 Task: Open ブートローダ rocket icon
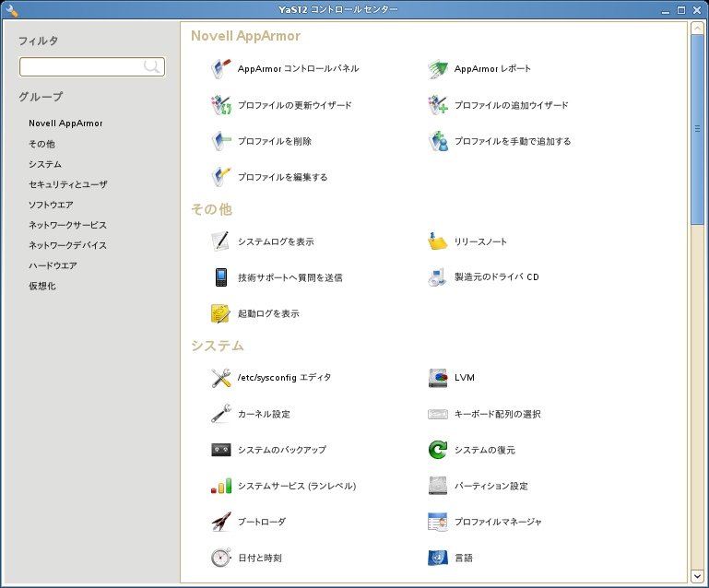click(221, 522)
